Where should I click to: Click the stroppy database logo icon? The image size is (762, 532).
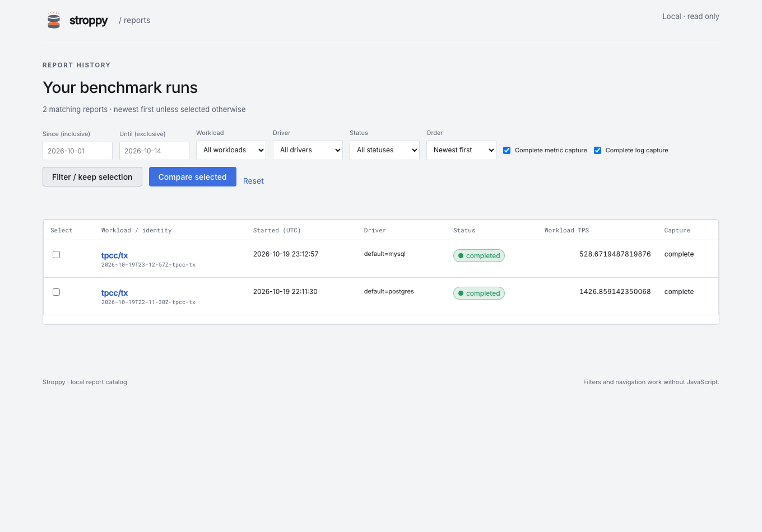point(54,20)
